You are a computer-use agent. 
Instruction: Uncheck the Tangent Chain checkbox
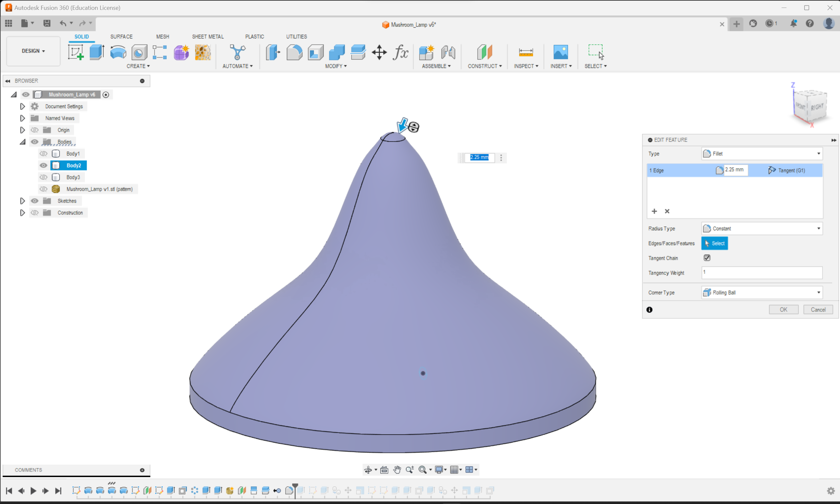pyautogui.click(x=707, y=258)
